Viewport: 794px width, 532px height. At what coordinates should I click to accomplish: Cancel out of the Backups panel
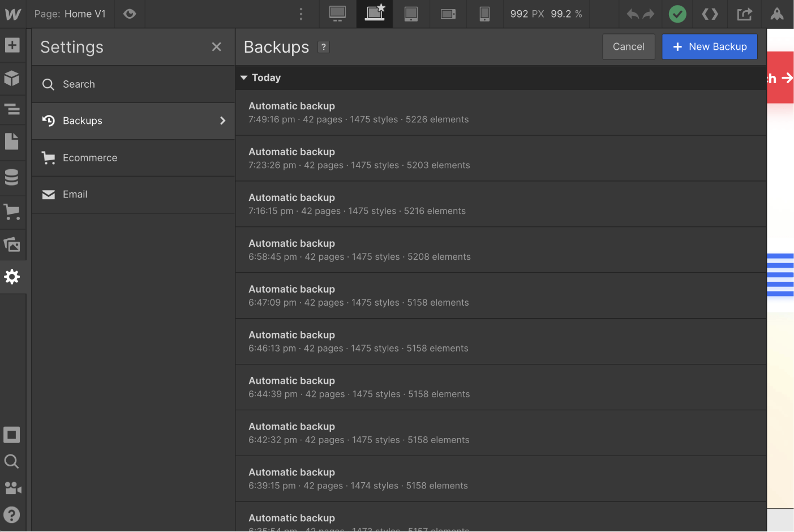[x=628, y=46]
